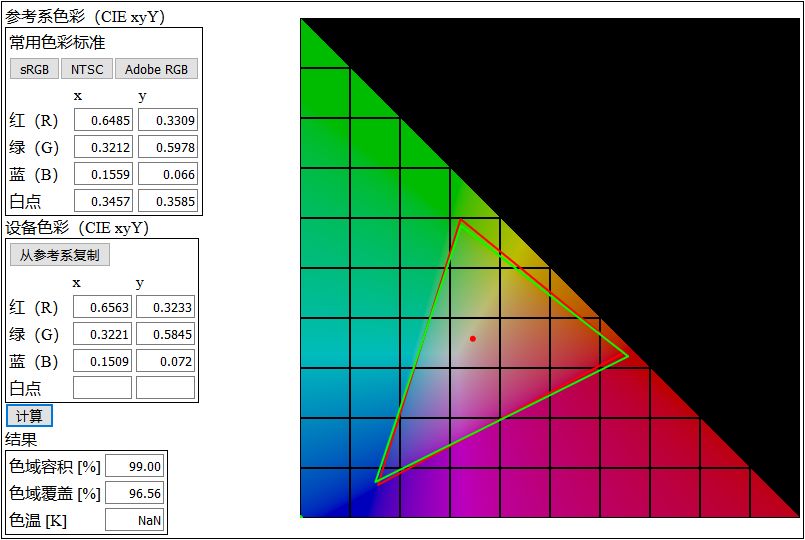Select the 色域覆盖 result field 96.56
This screenshot has height=540, width=805.
[x=135, y=493]
